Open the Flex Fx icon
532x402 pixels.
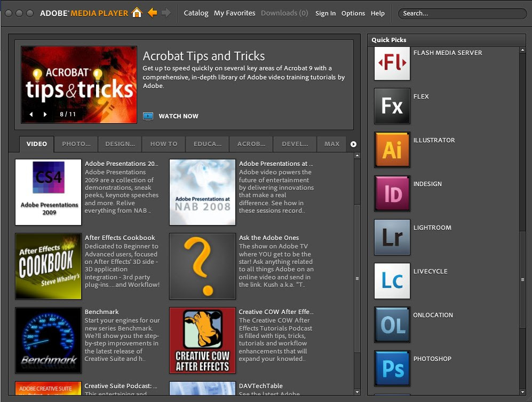392,106
